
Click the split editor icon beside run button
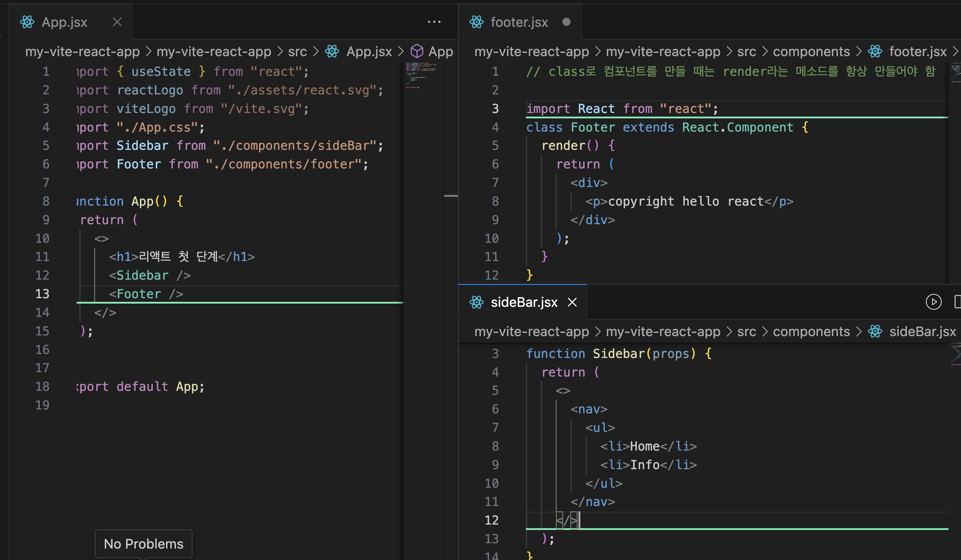click(957, 302)
